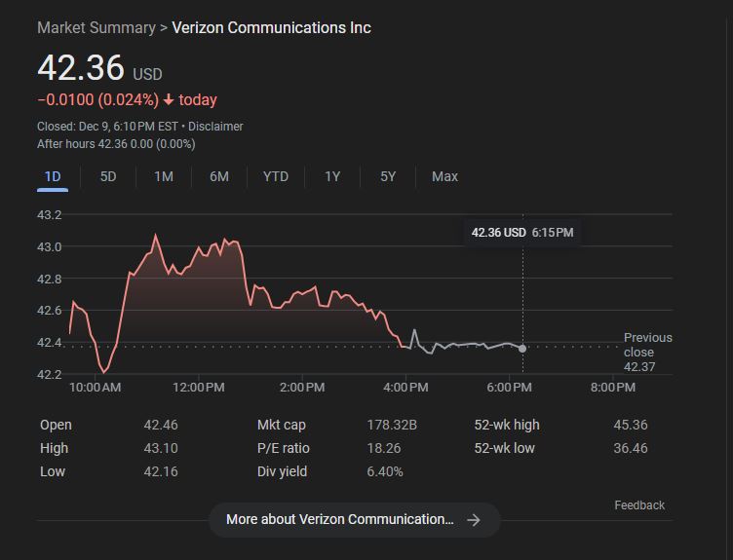Screen dimensions: 733x560
Task: Open the Disclaimer link
Action: coord(215,127)
